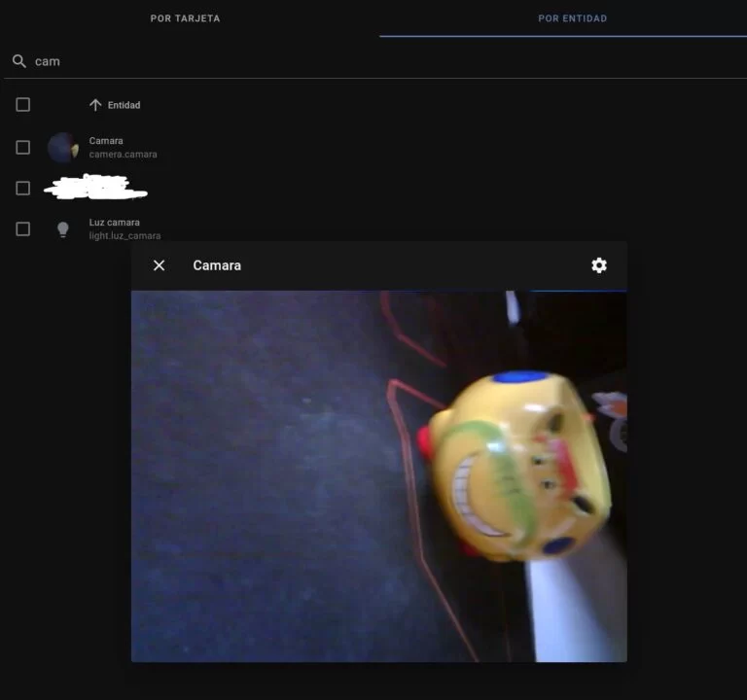The height and width of the screenshot is (700, 747).
Task: Click the search magnifier icon
Action: coord(18,61)
